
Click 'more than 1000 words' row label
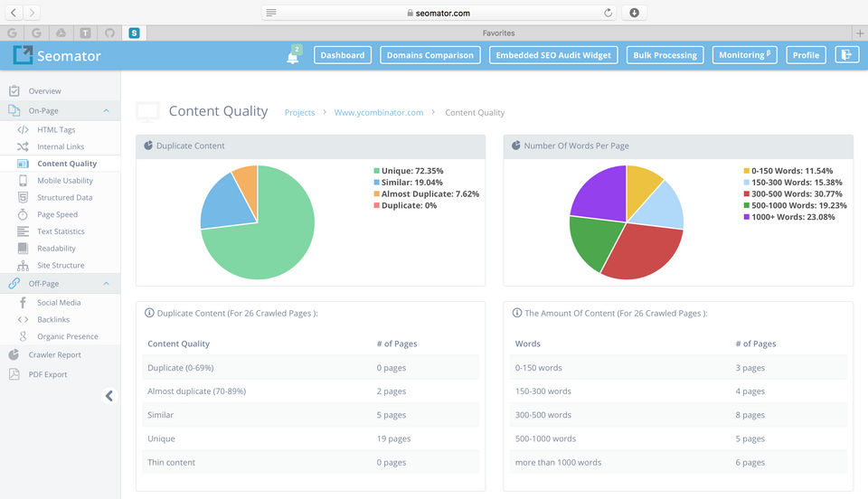pyautogui.click(x=558, y=463)
